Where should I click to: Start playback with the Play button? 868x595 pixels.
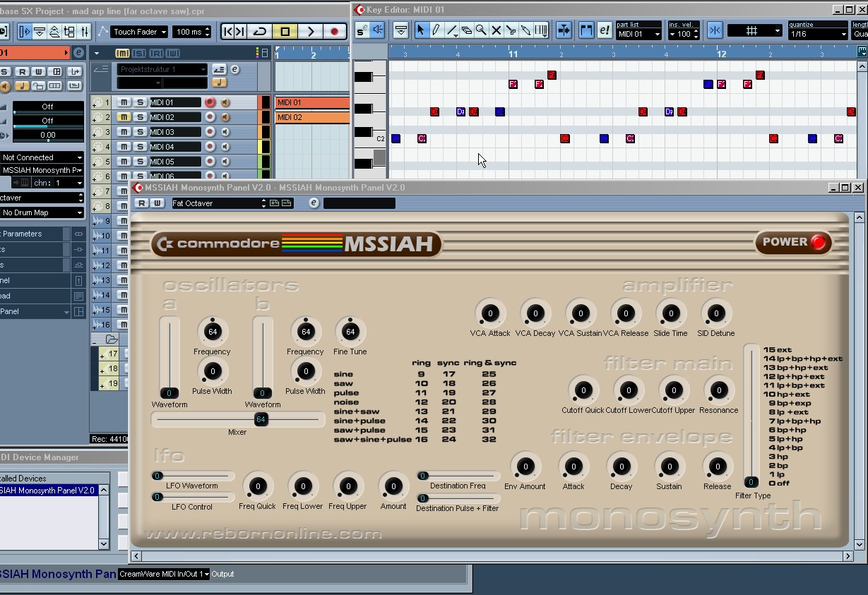point(310,32)
